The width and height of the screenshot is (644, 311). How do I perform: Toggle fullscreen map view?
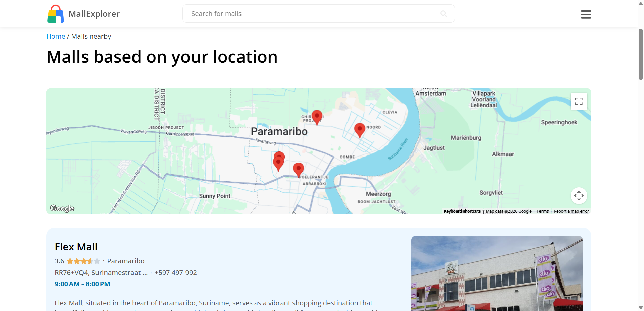click(579, 101)
